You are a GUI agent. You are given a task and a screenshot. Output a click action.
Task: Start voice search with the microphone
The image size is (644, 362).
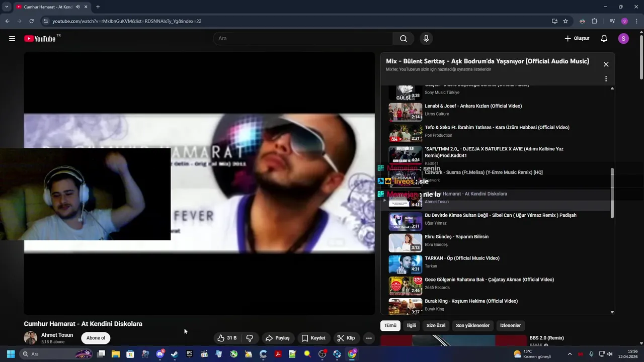click(x=426, y=39)
